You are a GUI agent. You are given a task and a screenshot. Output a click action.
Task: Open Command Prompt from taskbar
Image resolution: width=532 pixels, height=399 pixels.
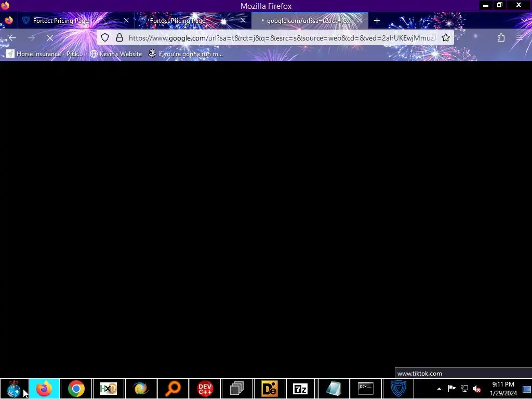coord(366,389)
